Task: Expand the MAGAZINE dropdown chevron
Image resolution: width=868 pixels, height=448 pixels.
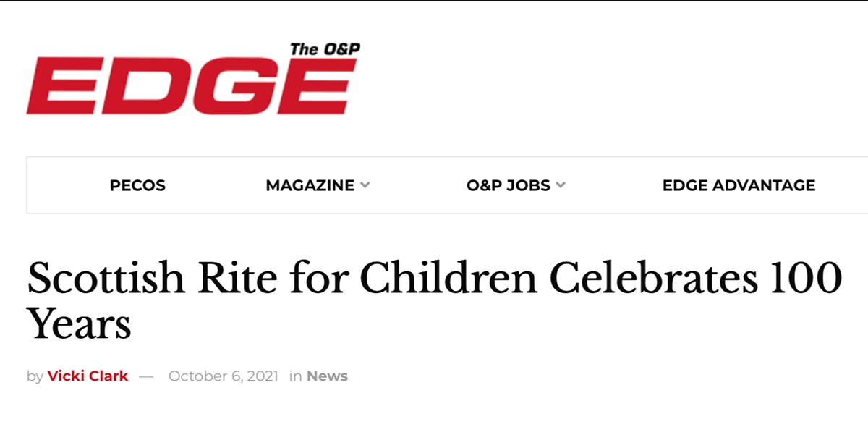Action: pos(365,185)
